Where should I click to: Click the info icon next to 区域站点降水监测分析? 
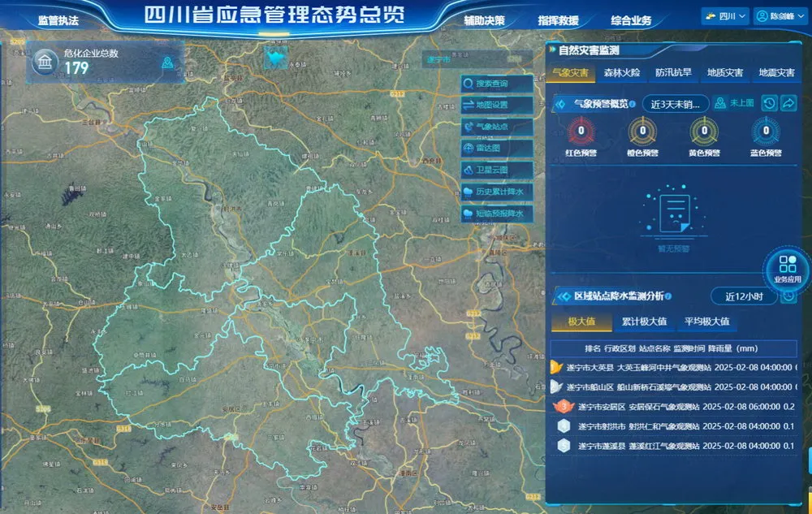click(x=667, y=296)
